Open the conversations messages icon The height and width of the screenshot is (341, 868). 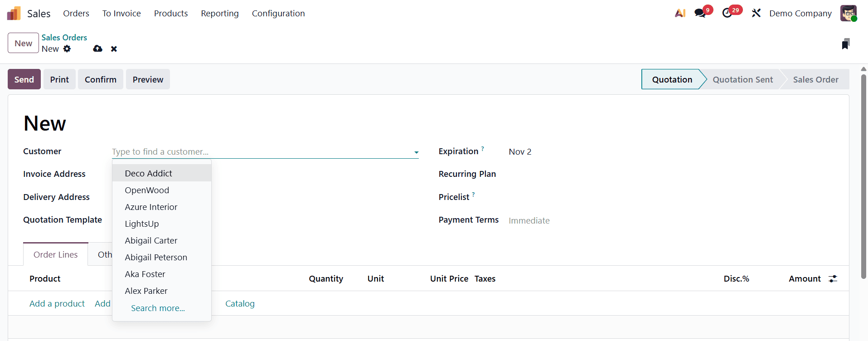pos(700,14)
